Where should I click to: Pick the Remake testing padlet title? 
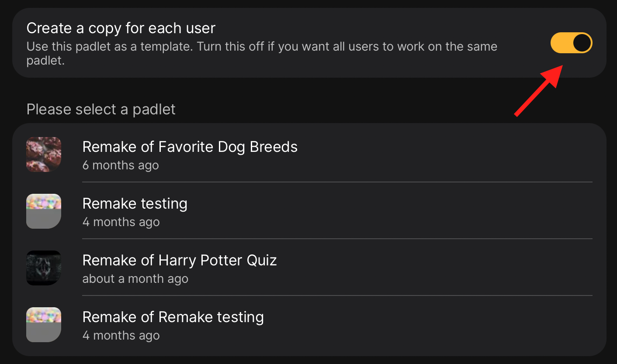coord(135,204)
